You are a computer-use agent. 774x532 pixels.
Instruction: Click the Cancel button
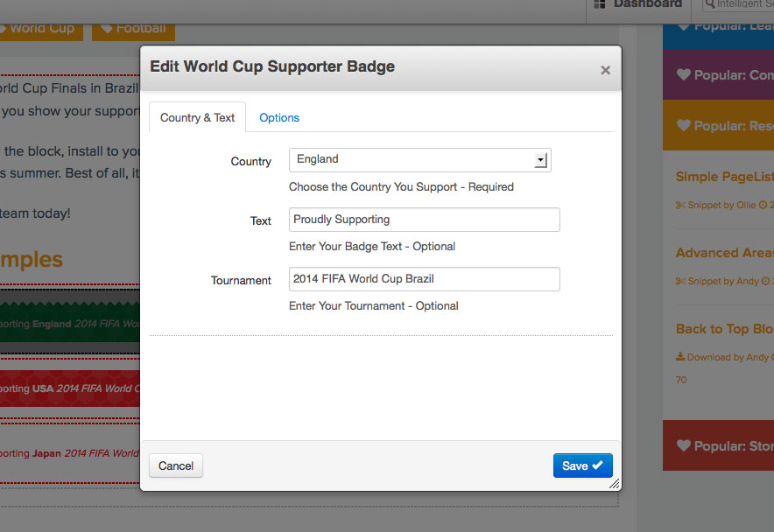pos(176,465)
